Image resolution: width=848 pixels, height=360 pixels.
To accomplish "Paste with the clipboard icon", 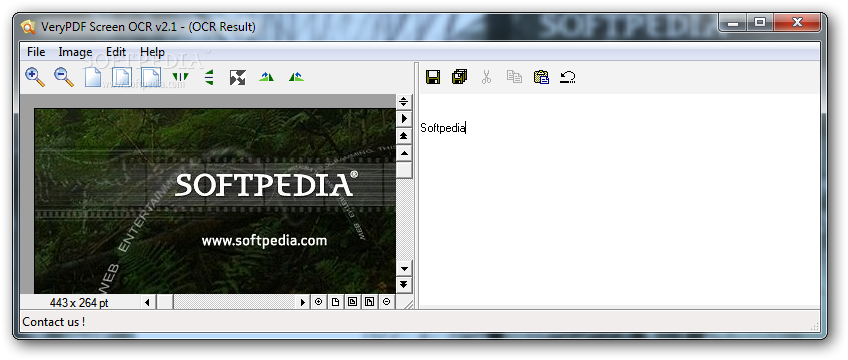I will (541, 77).
